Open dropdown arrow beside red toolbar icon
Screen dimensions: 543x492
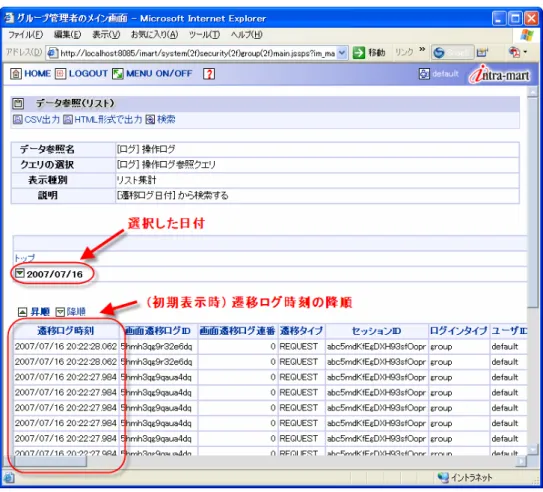click(x=525, y=52)
